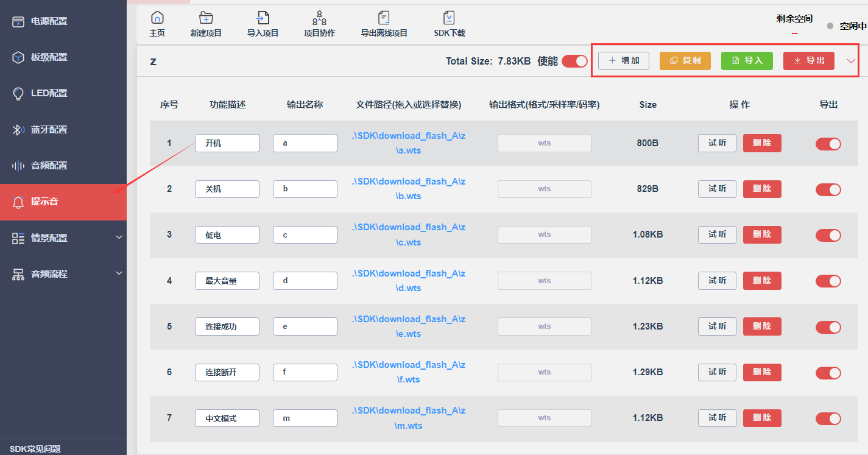Click the orange 复制 button
868x455 pixels.
click(685, 61)
